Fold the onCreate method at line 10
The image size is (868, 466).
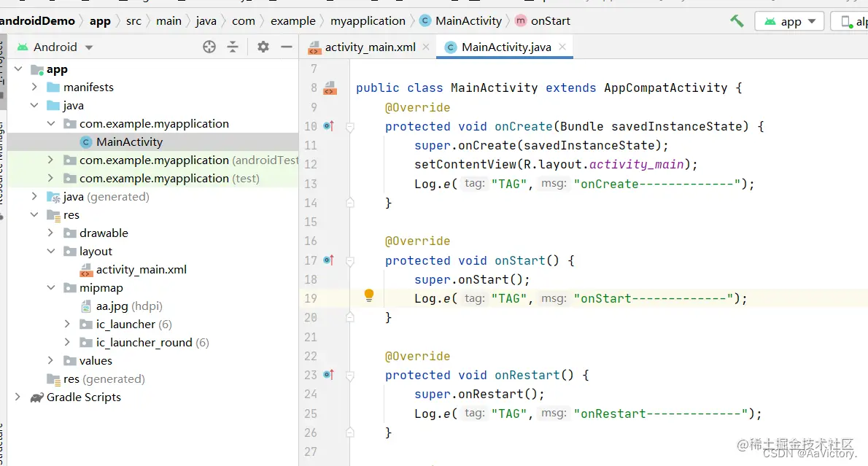pos(350,128)
